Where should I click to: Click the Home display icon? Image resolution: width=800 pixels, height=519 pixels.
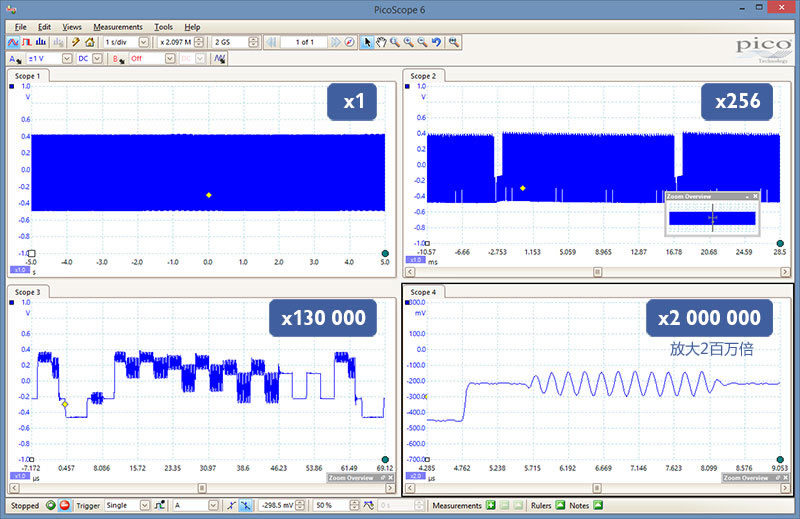coord(90,42)
